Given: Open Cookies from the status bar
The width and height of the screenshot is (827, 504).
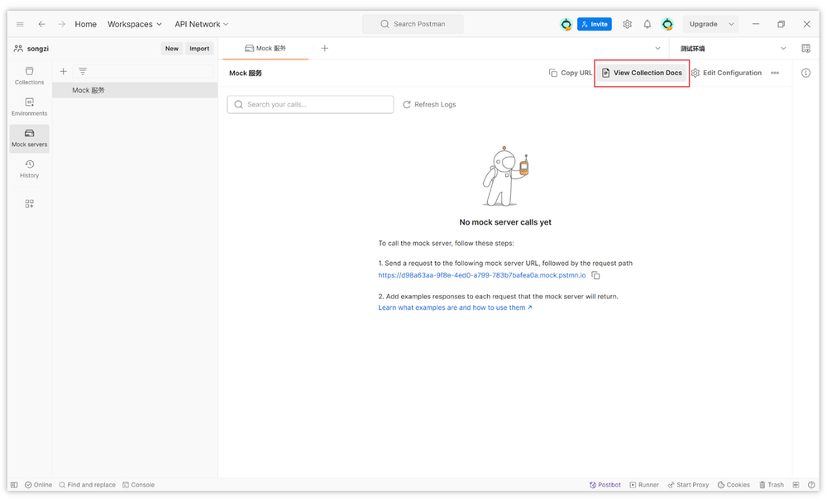Looking at the screenshot, I should (x=733, y=485).
